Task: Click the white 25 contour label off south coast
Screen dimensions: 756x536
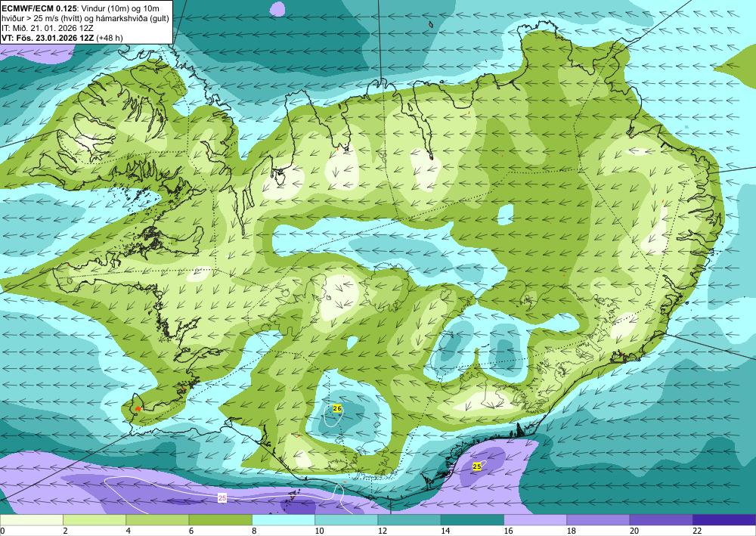Action: (x=222, y=498)
